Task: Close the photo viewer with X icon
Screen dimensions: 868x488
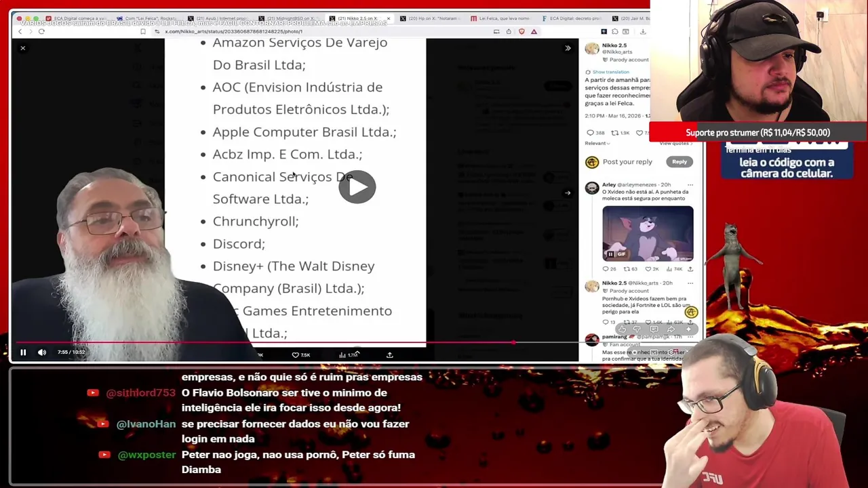Action: tap(22, 48)
